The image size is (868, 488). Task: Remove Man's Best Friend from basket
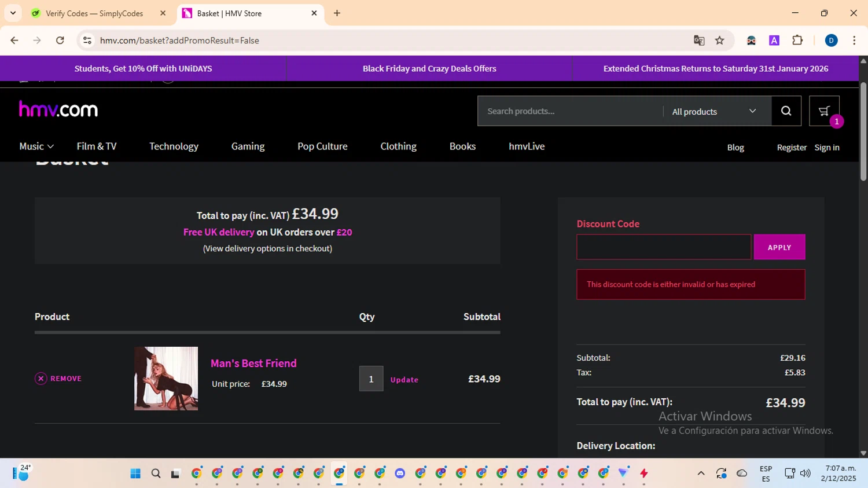coord(58,379)
